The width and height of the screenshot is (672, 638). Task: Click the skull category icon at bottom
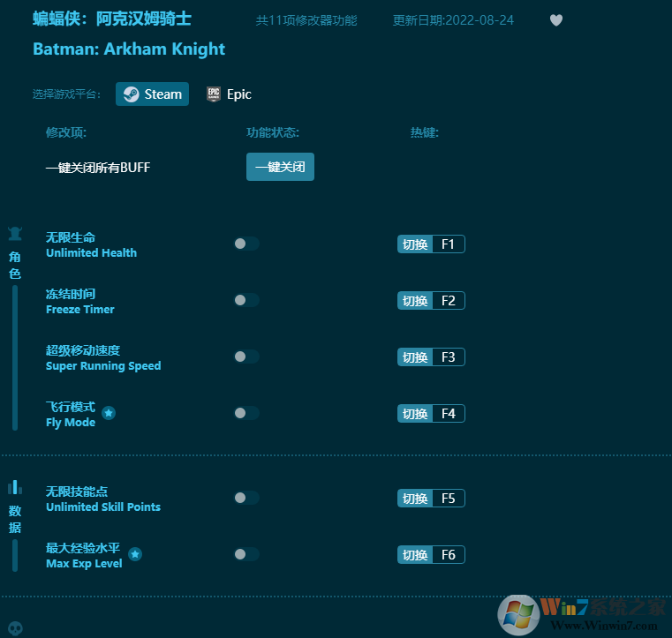coord(15,628)
